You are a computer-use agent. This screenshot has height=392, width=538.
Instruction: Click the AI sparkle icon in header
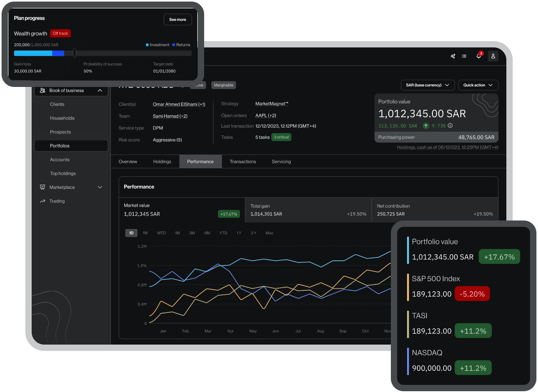(x=453, y=56)
